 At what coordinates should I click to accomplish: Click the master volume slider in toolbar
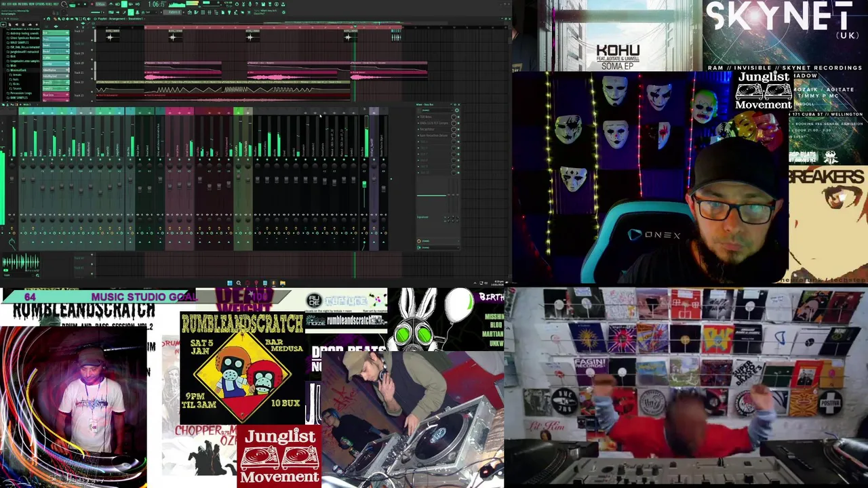(x=64, y=4)
